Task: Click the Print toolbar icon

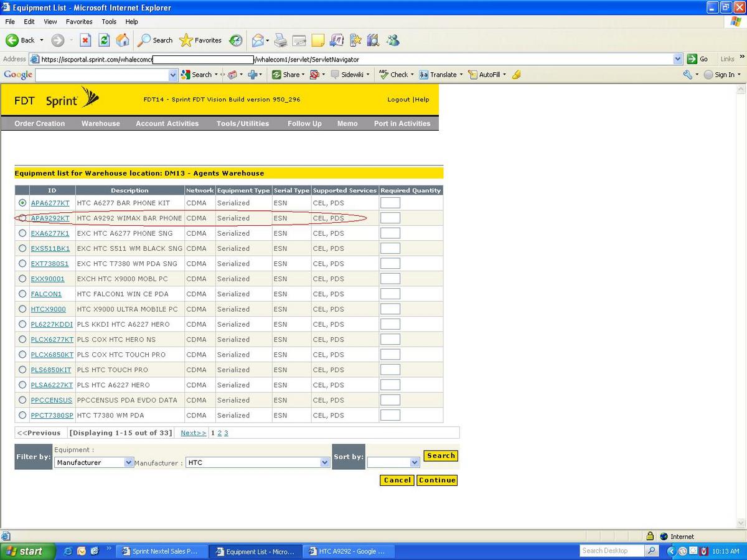Action: (x=281, y=40)
